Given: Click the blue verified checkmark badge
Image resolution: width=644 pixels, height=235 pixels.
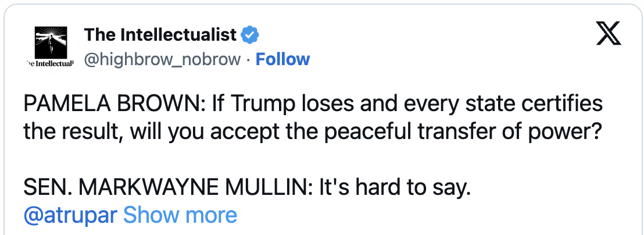Looking at the screenshot, I should click(250, 35).
